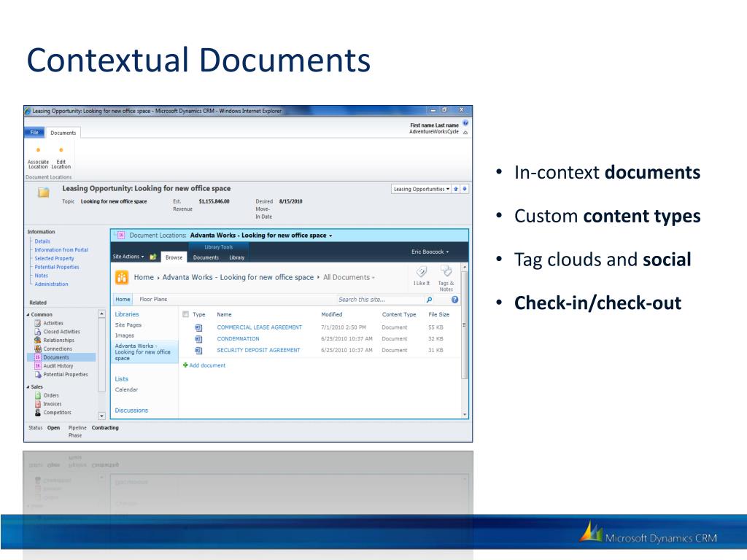Click the I Like It icon
Screen dimensions: 747x560
pyautogui.click(x=421, y=272)
